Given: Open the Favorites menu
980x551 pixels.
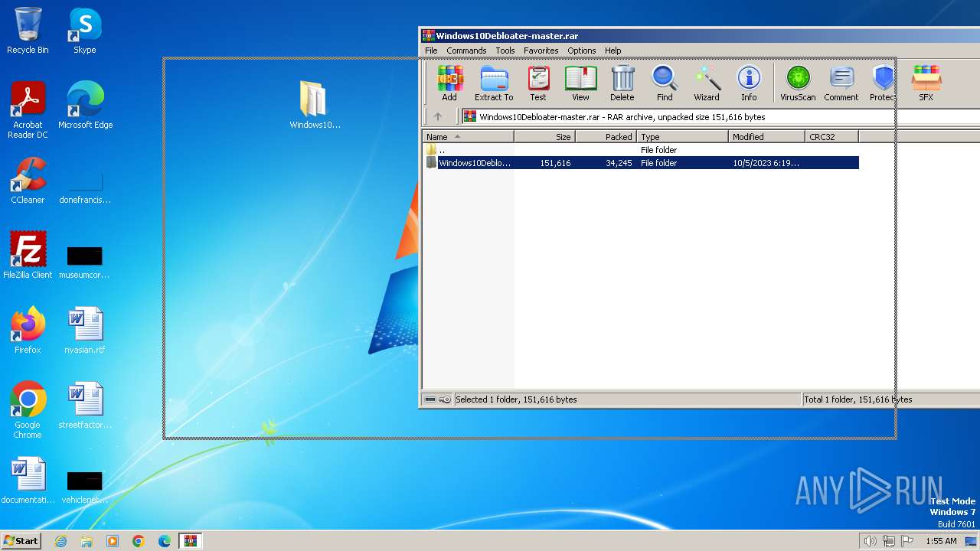Looking at the screenshot, I should 541,51.
